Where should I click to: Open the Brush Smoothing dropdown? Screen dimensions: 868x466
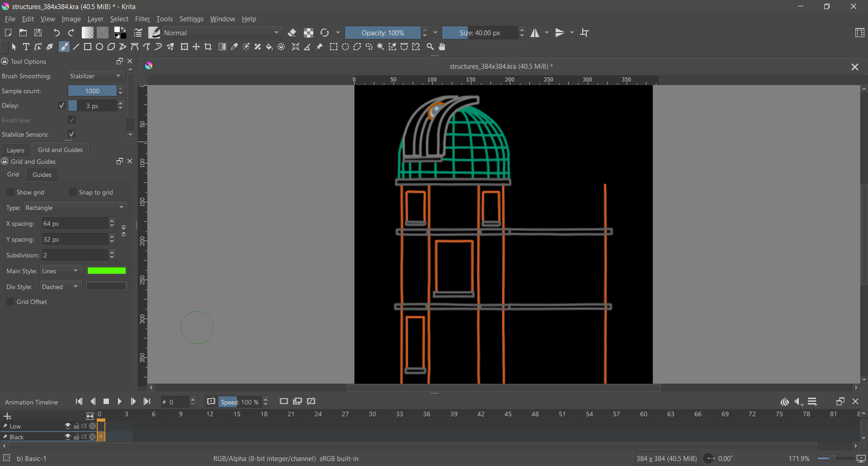(x=96, y=76)
